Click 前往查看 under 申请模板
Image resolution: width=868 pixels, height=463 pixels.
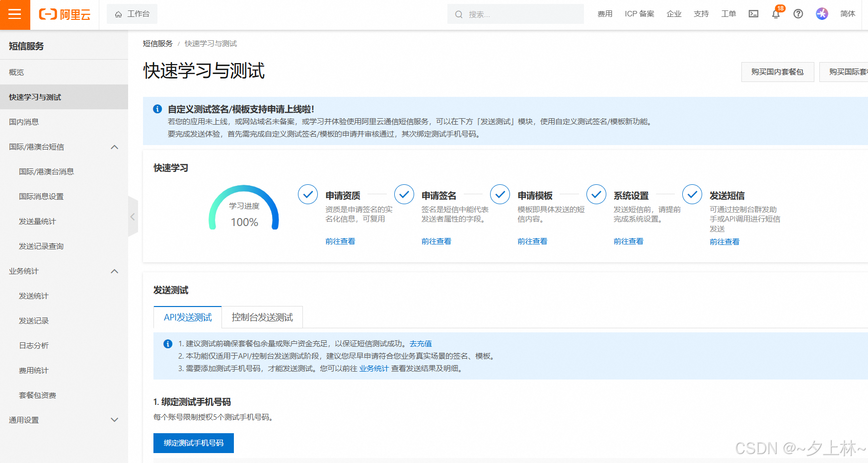point(532,241)
